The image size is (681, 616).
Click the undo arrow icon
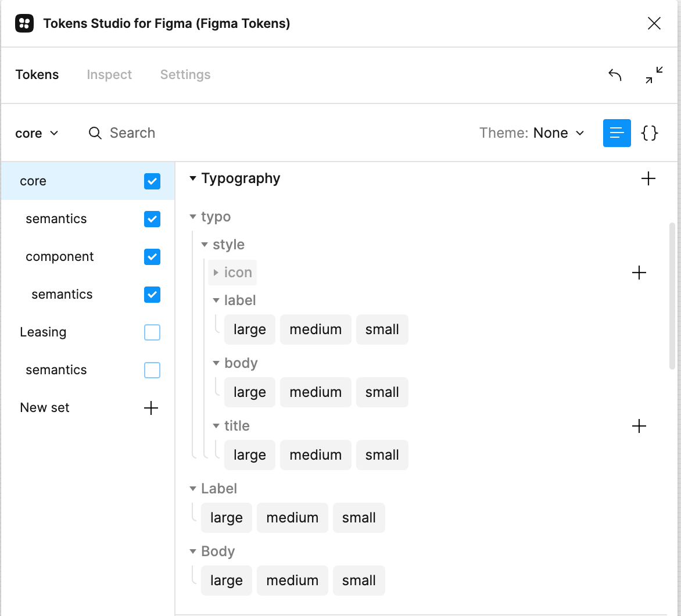tap(614, 74)
